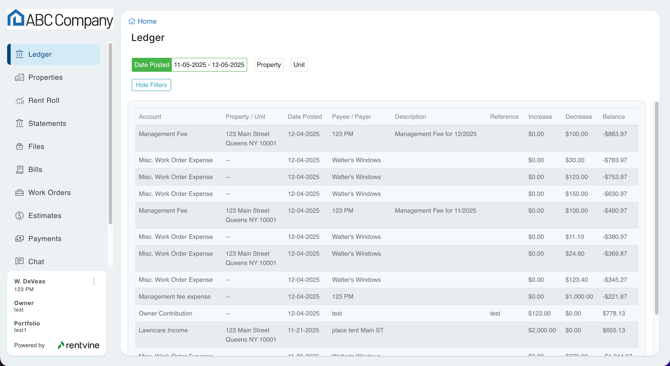Open the Files folder icon
The width and height of the screenshot is (670, 366).
pos(19,146)
